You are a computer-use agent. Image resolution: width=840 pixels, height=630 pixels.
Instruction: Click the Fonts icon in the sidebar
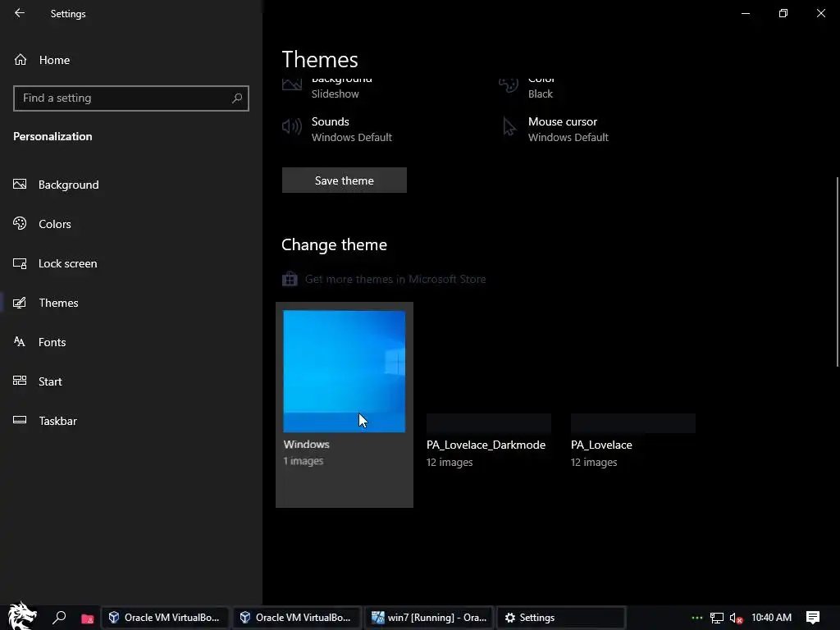pos(20,342)
